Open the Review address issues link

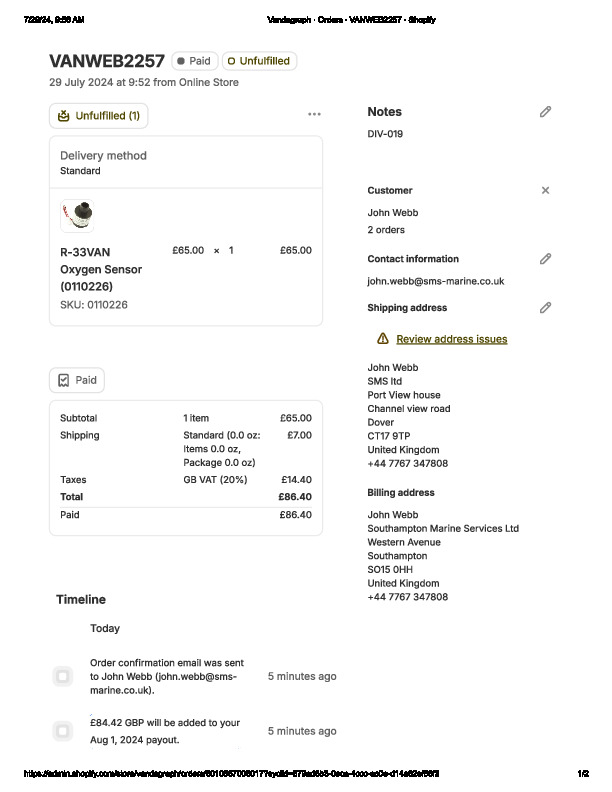451,339
